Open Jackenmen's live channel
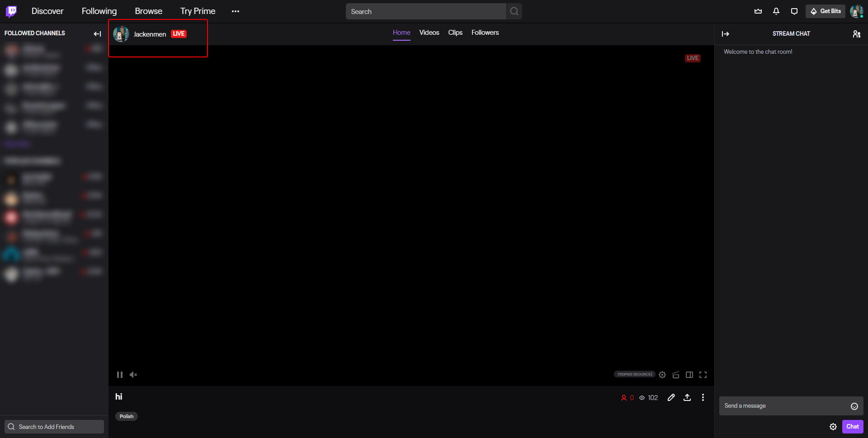 click(150, 34)
